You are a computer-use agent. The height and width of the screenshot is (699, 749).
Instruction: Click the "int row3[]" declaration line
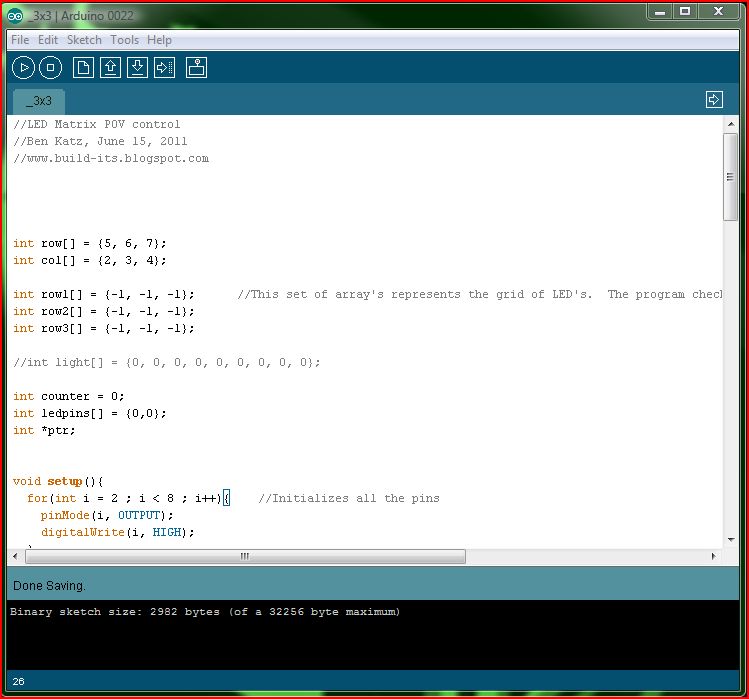click(104, 328)
